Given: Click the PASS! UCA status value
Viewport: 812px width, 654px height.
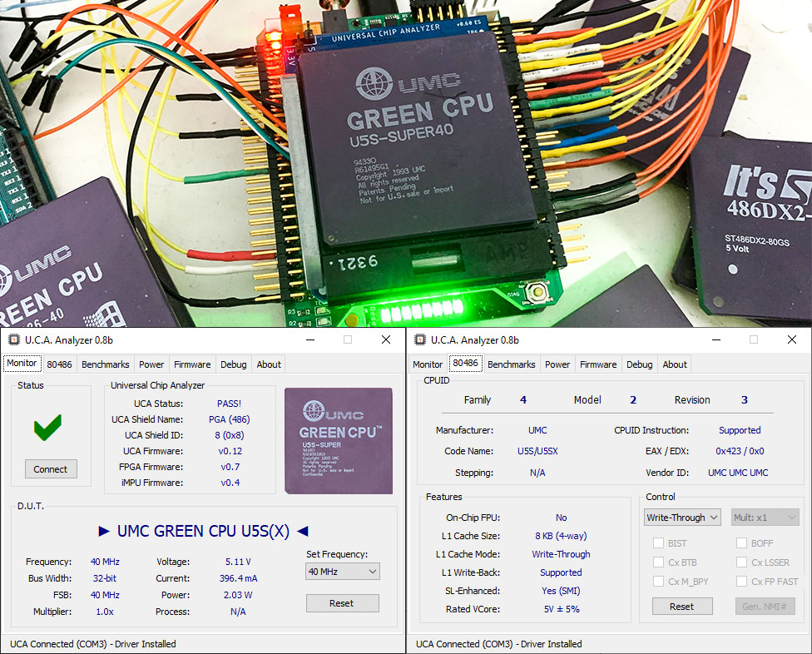Looking at the screenshot, I should tap(229, 404).
